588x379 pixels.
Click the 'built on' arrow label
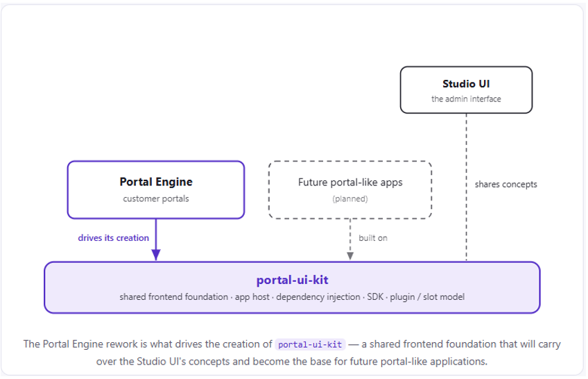click(373, 238)
